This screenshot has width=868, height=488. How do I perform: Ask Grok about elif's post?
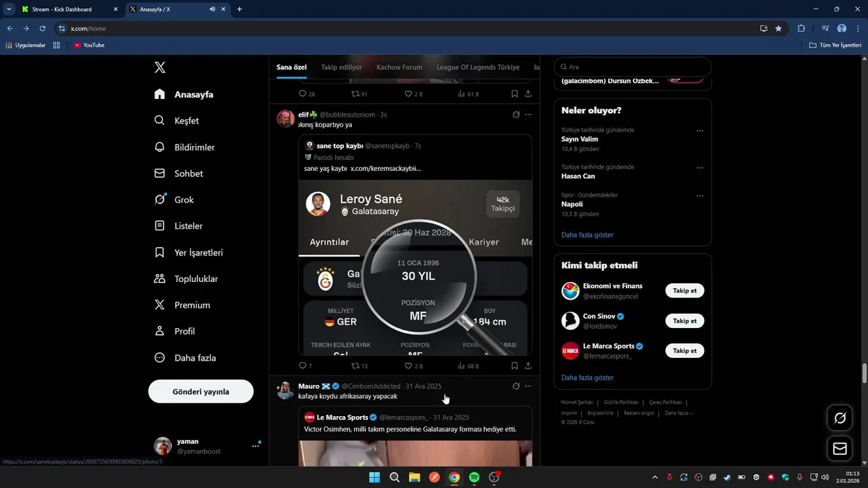[516, 115]
